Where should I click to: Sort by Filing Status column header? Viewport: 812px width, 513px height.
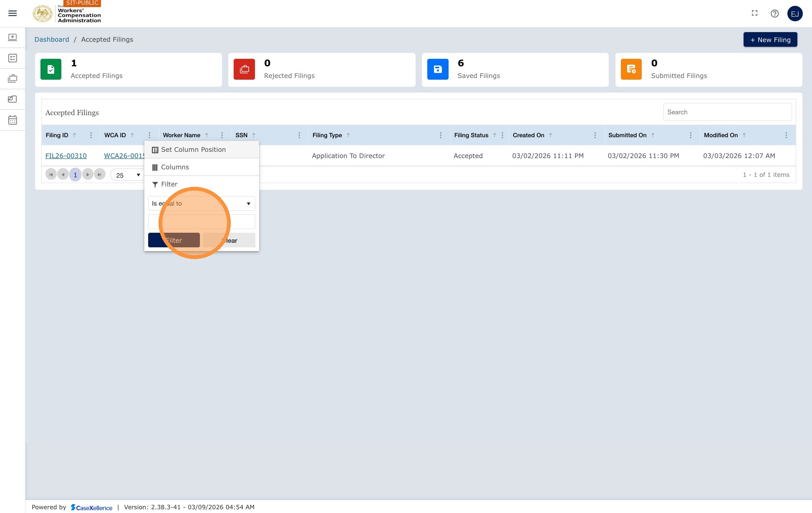tap(471, 135)
